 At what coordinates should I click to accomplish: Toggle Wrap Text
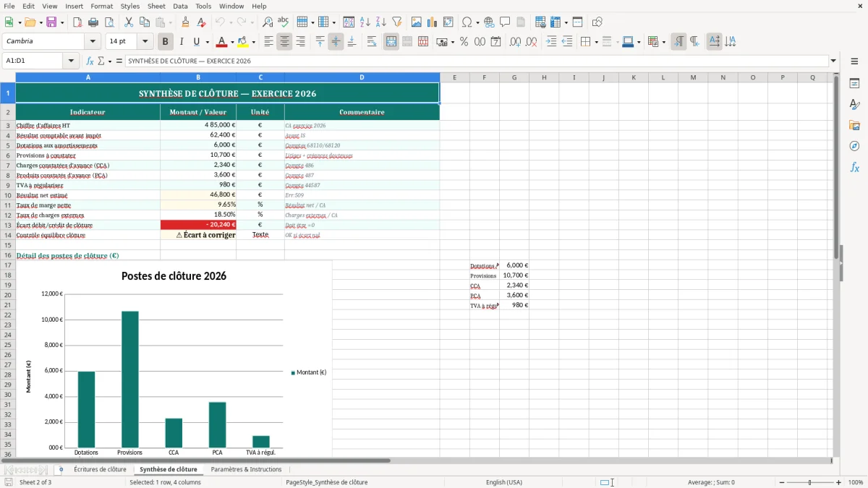point(372,42)
